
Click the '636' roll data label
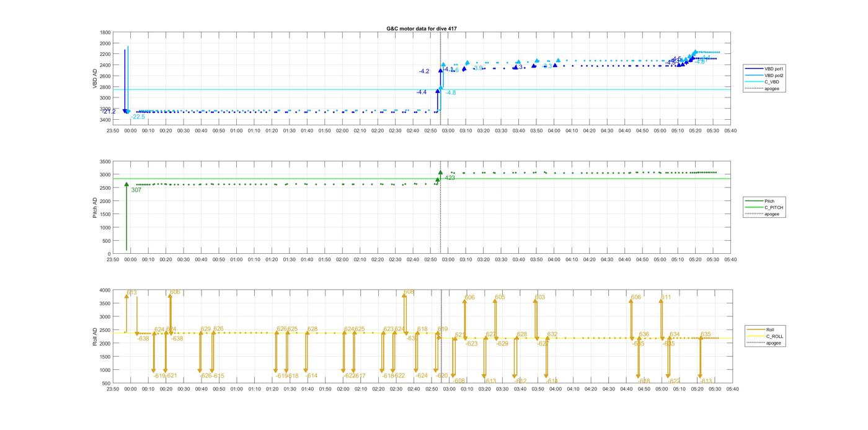click(644, 334)
